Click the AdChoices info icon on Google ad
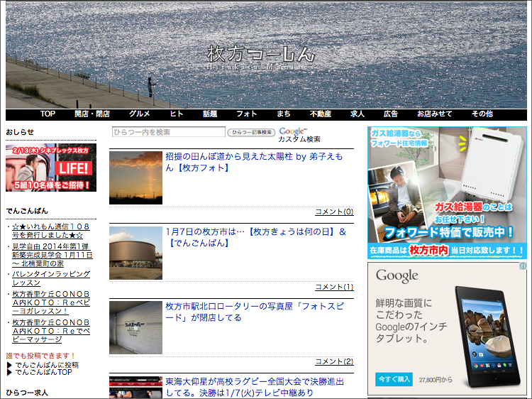The width and height of the screenshot is (532, 399). coord(523,266)
